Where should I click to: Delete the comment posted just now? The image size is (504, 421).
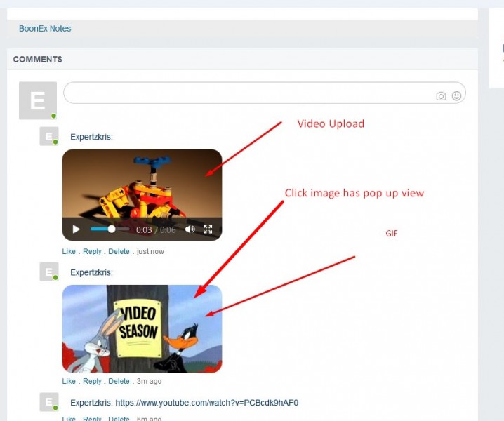coord(119,251)
